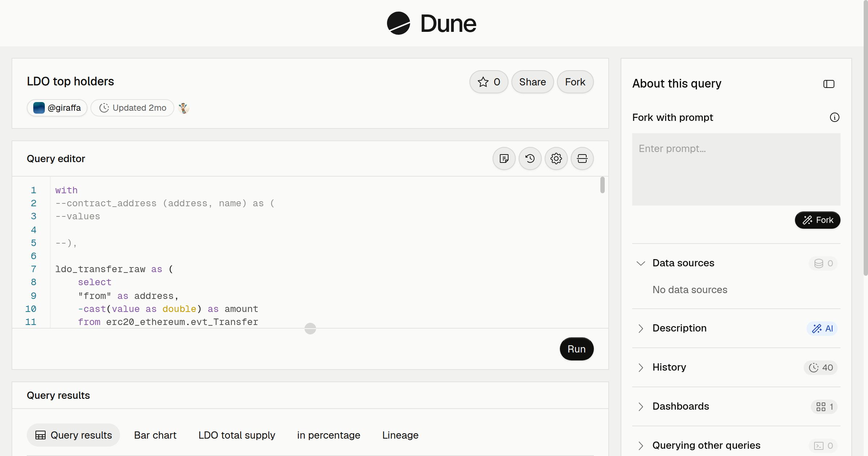Expand the Dashboards section
Image resolution: width=868 pixels, height=456 pixels.
641,406
